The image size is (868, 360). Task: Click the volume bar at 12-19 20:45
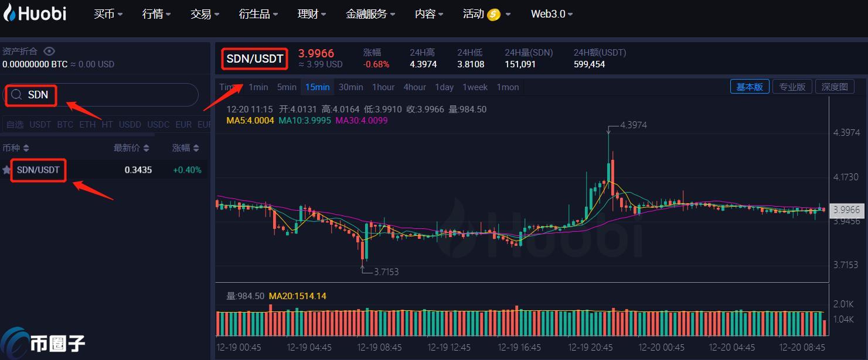(591, 324)
